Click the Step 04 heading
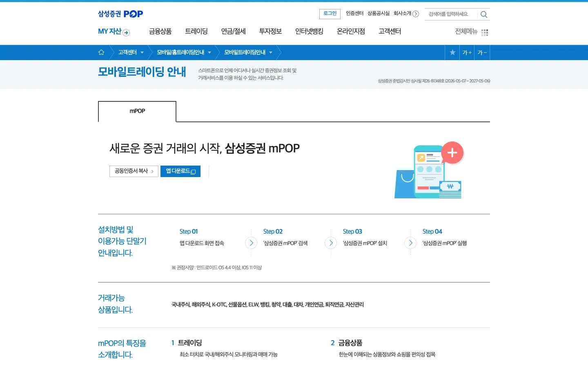The height and width of the screenshot is (368, 588). (x=432, y=231)
